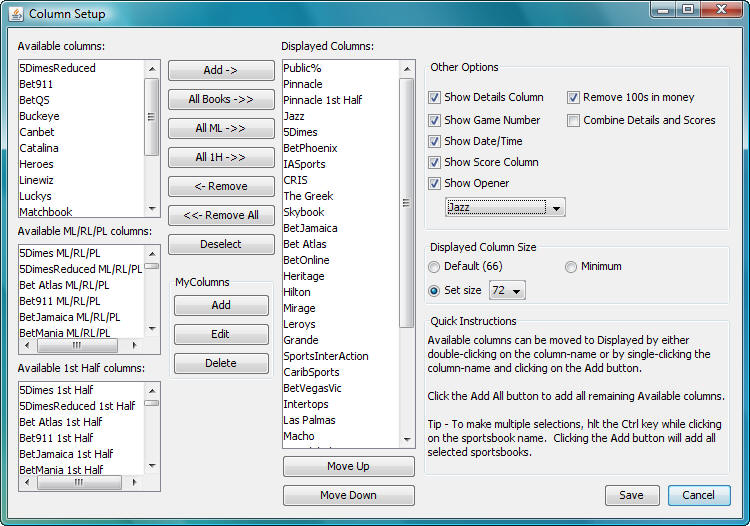Screen dimensions: 750x526
Task: Select Linewiz in Available columns
Action: (x=81, y=180)
